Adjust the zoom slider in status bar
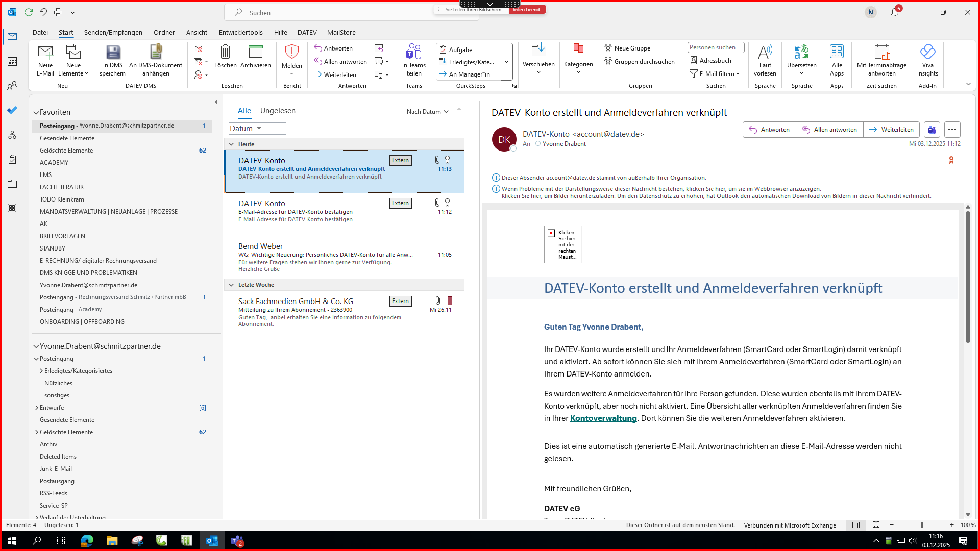The width and height of the screenshot is (980, 551). (x=921, y=525)
